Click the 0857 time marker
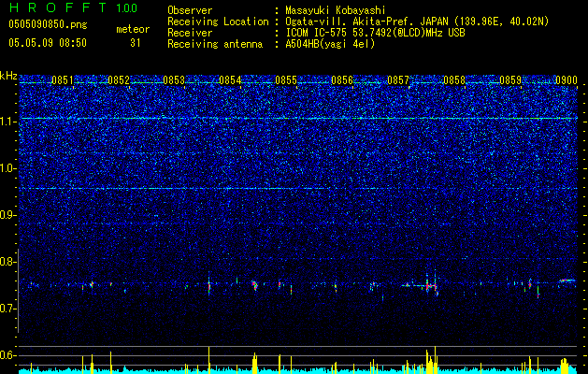The width and height of the screenshot is (588, 374). 398,80
